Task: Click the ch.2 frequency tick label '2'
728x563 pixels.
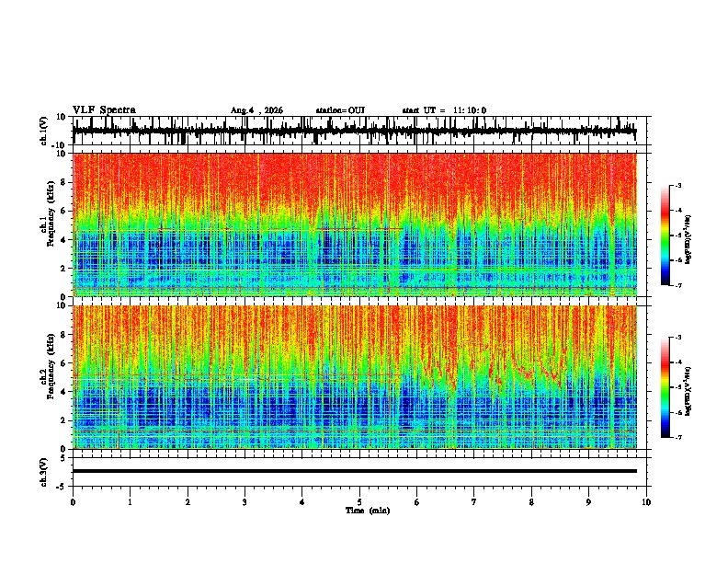Action: pos(63,420)
